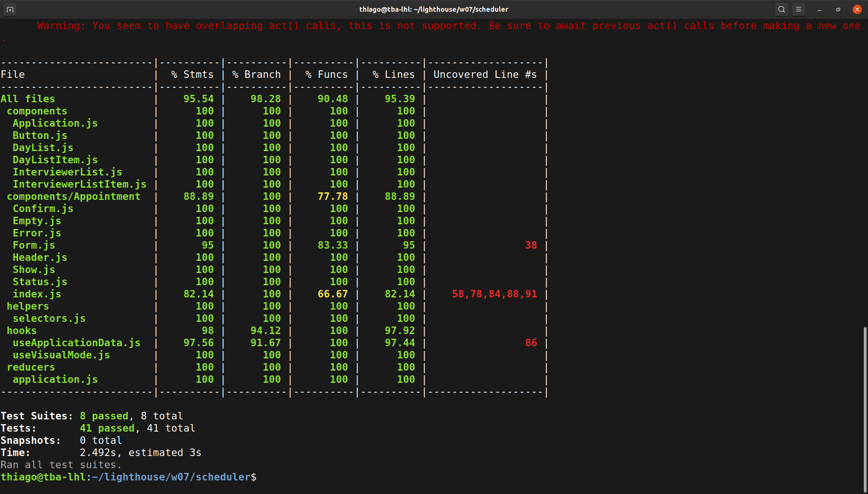Click 'Ran all test suites.' line

pyautogui.click(x=61, y=465)
